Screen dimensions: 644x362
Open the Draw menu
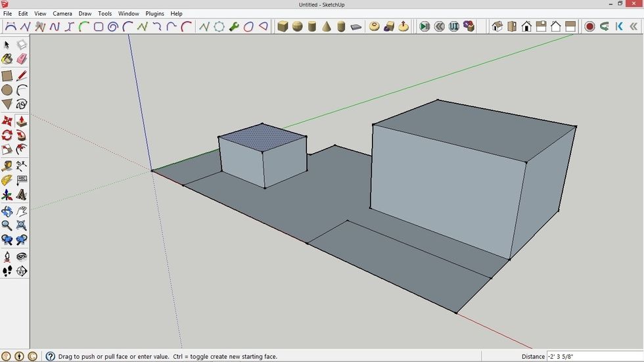click(x=85, y=13)
